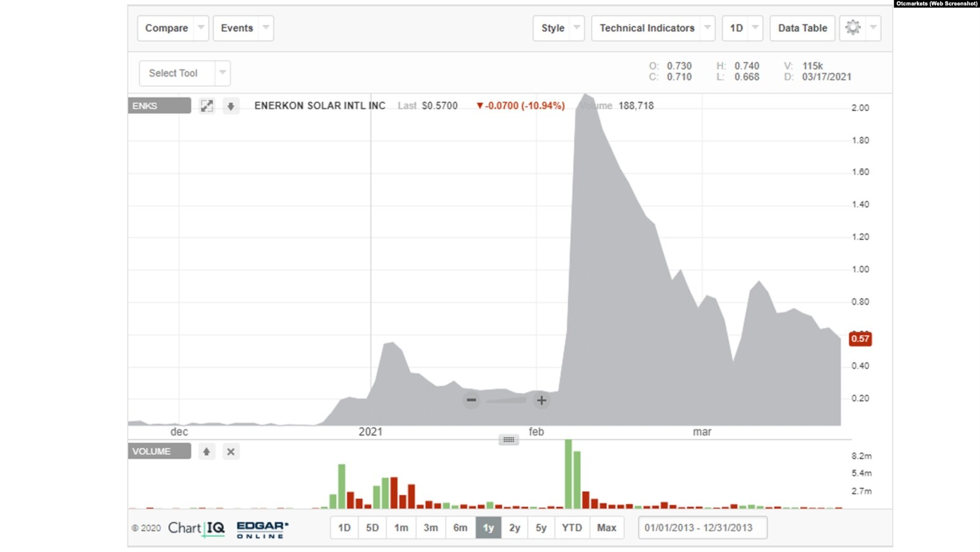
Task: Click the ENERKON SOLAR INTL INC title
Action: [x=320, y=106]
